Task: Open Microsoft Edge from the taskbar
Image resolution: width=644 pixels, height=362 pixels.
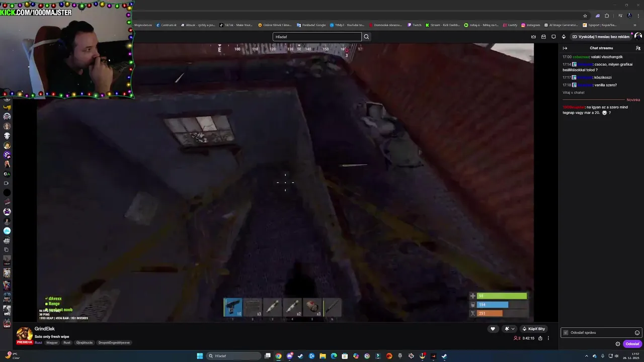Action: (334, 356)
